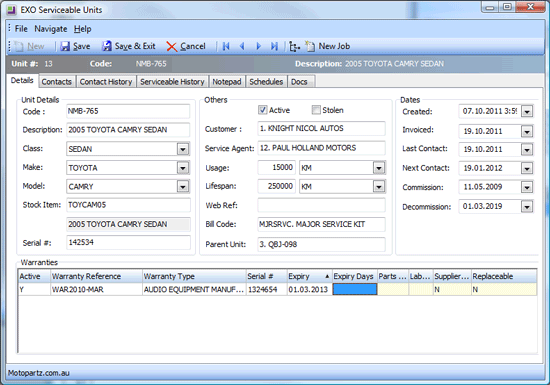
Task: Open the File menu
Action: pos(21,29)
